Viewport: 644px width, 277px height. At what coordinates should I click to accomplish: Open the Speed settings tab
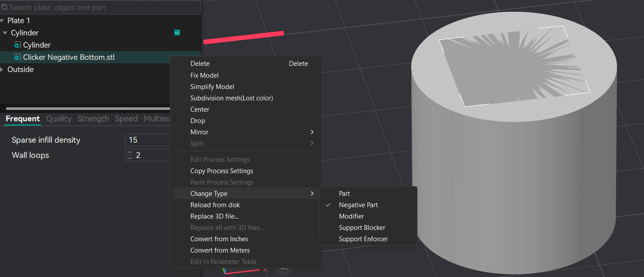pyautogui.click(x=126, y=119)
